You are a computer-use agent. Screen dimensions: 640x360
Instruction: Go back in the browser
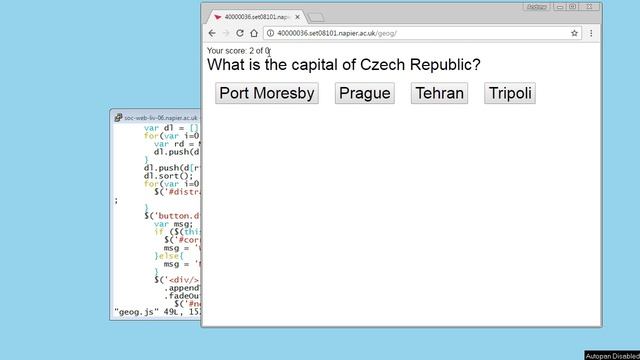[212, 33]
